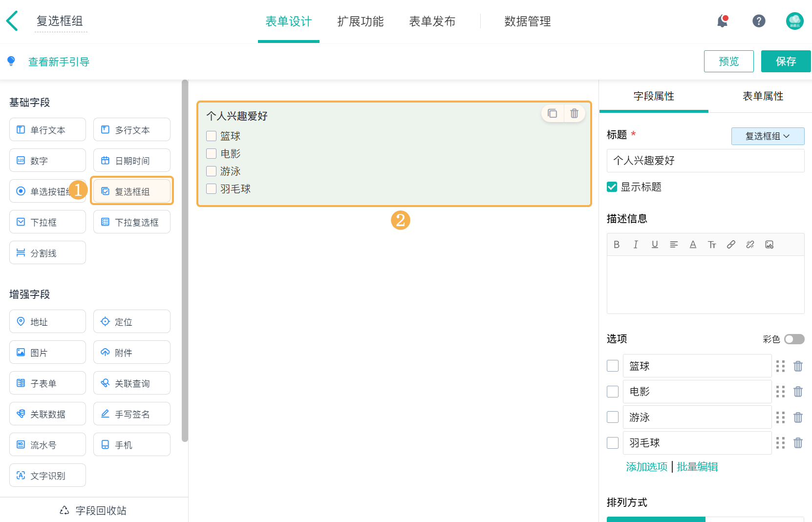812x522 pixels.
Task: Insert image in description editor
Action: pos(769,245)
